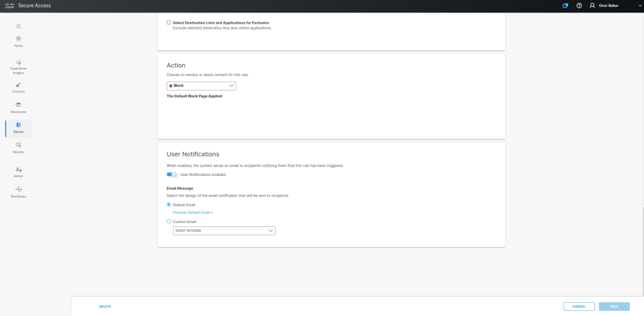Click the Delete button at bottom
644x316 pixels.
tap(105, 307)
